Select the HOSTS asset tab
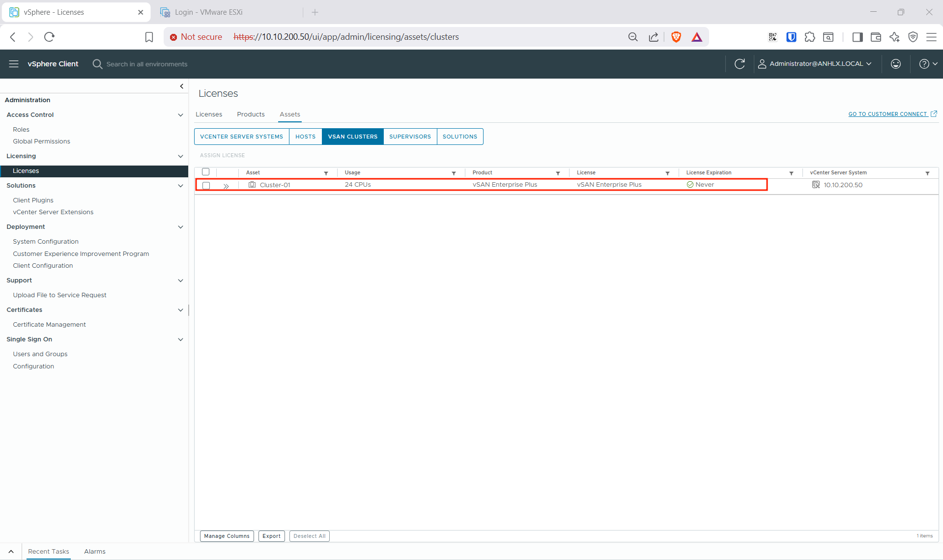 (x=306, y=137)
